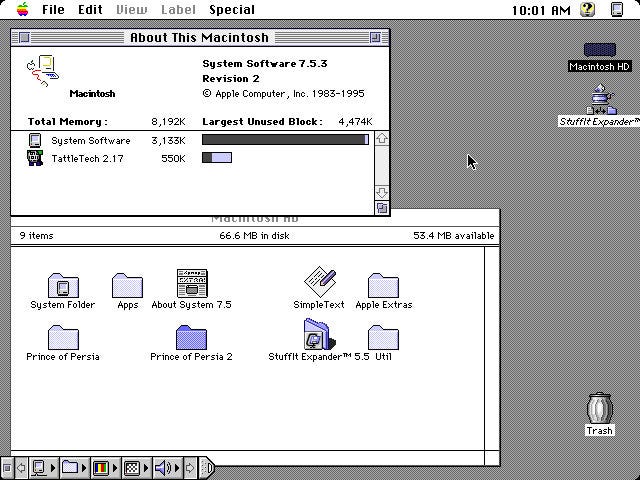Open the sound volume Control Strip module
Image resolution: width=640 pixels, height=480 pixels.
[167, 468]
